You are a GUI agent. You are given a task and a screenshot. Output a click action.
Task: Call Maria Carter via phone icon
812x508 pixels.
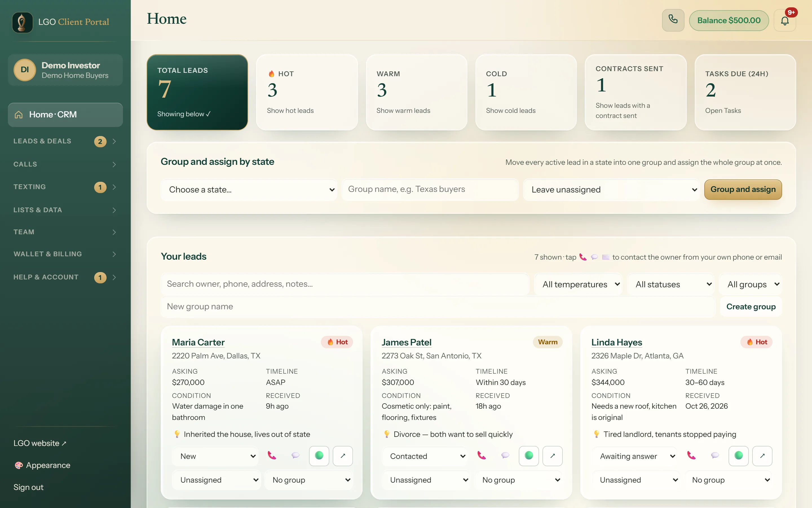(x=272, y=456)
